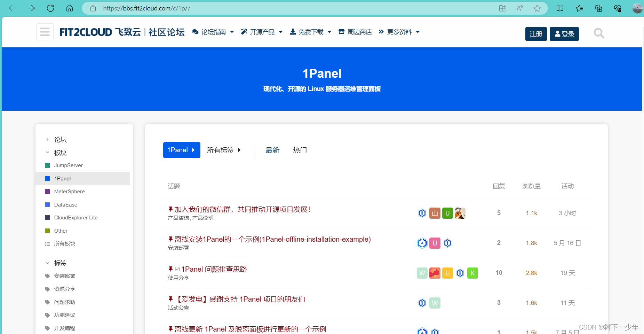Image resolution: width=644 pixels, height=334 pixels.
Task: Select MeterSphere in sidebar
Action: tap(69, 192)
